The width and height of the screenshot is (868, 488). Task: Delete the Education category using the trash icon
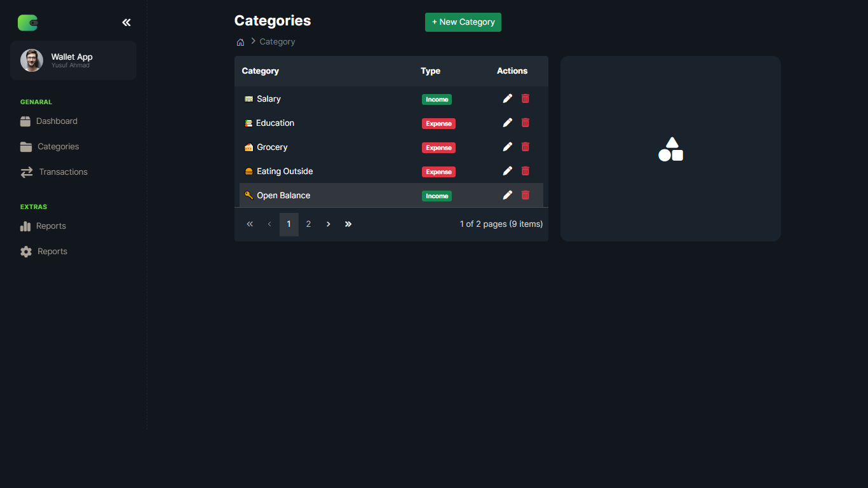click(x=525, y=123)
